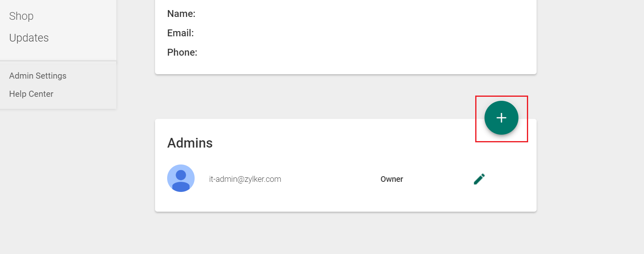The image size is (644, 254).
Task: Click the divider above Admin Settings
Action: pyautogui.click(x=58, y=61)
